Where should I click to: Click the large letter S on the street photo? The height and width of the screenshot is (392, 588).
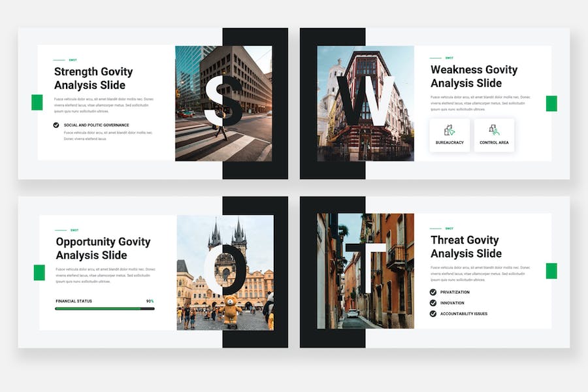[x=223, y=101]
